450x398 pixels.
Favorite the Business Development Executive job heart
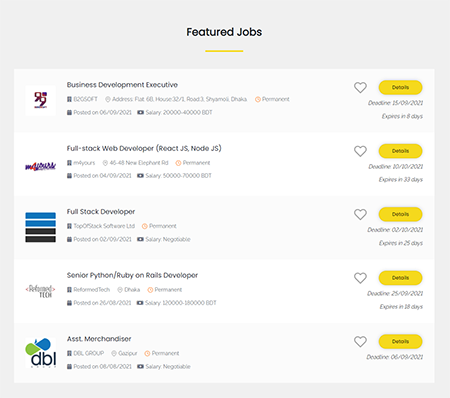(x=360, y=88)
